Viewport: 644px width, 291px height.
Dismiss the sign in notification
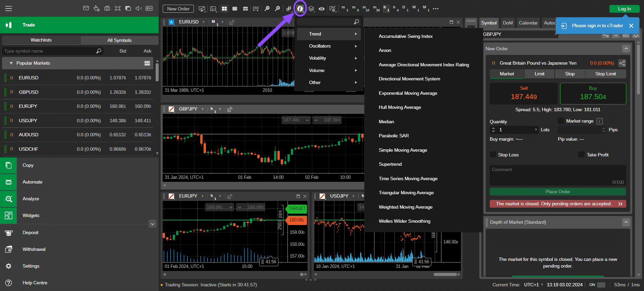coord(631,26)
